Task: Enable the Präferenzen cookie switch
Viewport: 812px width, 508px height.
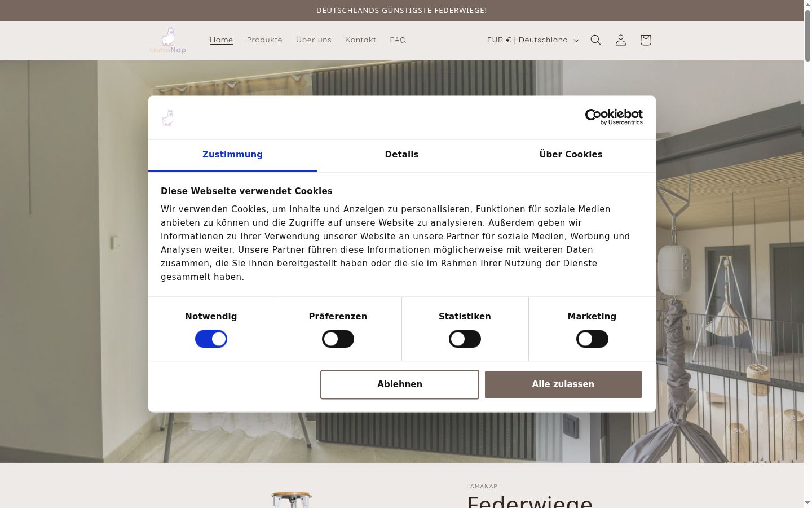Action: click(338, 339)
